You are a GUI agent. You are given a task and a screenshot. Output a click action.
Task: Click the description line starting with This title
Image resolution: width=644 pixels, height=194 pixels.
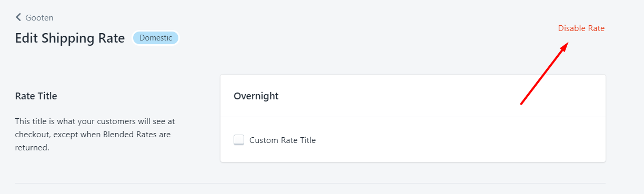click(x=95, y=121)
